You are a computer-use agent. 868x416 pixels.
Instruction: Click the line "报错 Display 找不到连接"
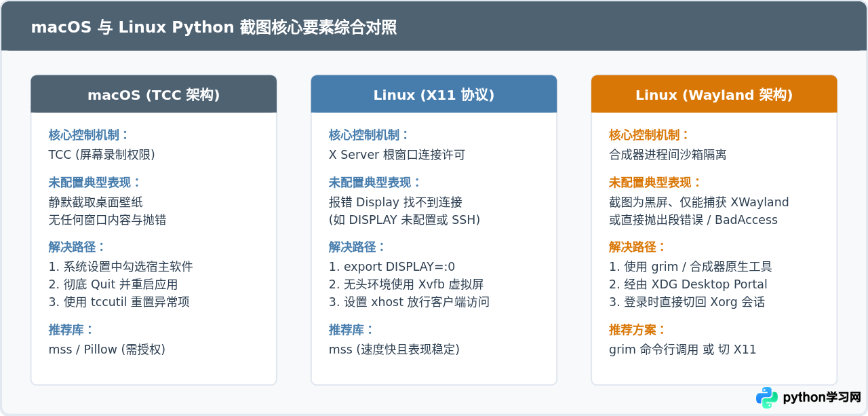[395, 202]
